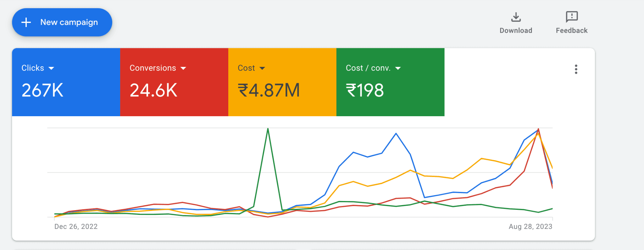The image size is (644, 250).
Task: Click the Download label
Action: point(516,30)
